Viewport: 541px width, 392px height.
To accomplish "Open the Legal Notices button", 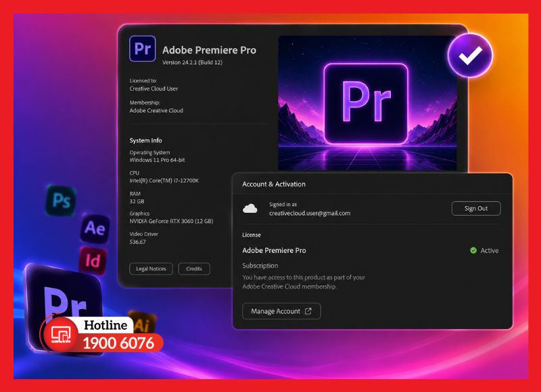I will (x=151, y=268).
